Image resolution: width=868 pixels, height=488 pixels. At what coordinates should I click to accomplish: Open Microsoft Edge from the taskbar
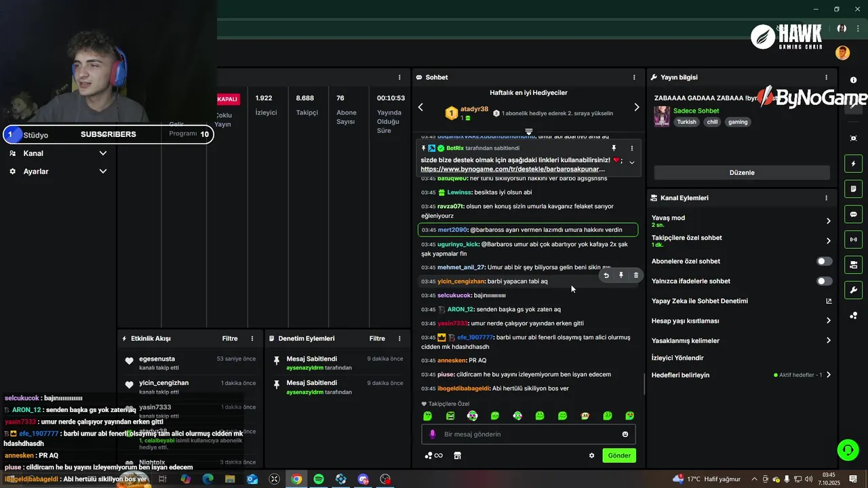[208, 479]
